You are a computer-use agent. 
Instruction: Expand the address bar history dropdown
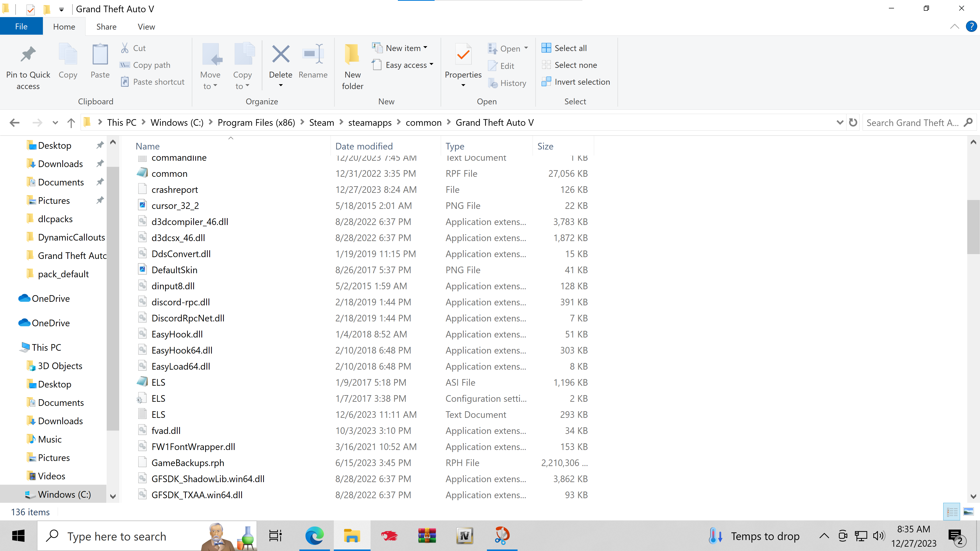click(x=840, y=122)
